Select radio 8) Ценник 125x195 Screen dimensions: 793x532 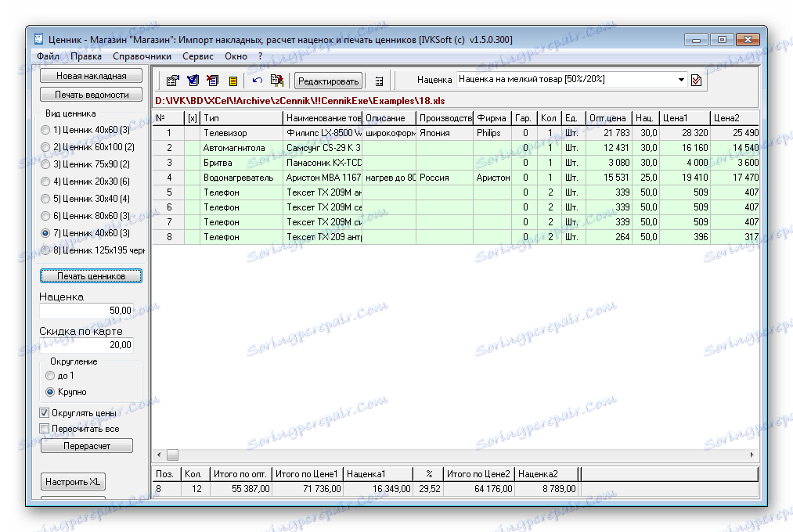pyautogui.click(x=45, y=250)
